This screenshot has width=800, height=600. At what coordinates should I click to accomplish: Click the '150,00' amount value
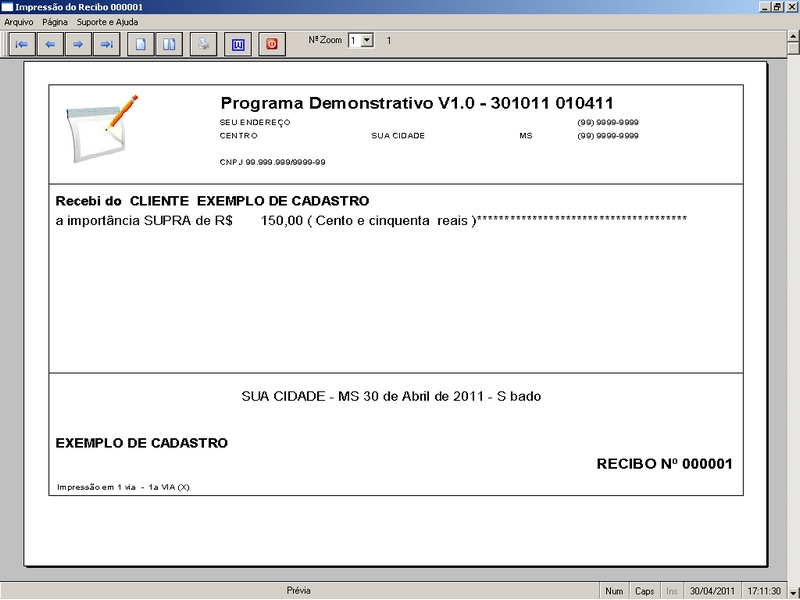pos(282,221)
